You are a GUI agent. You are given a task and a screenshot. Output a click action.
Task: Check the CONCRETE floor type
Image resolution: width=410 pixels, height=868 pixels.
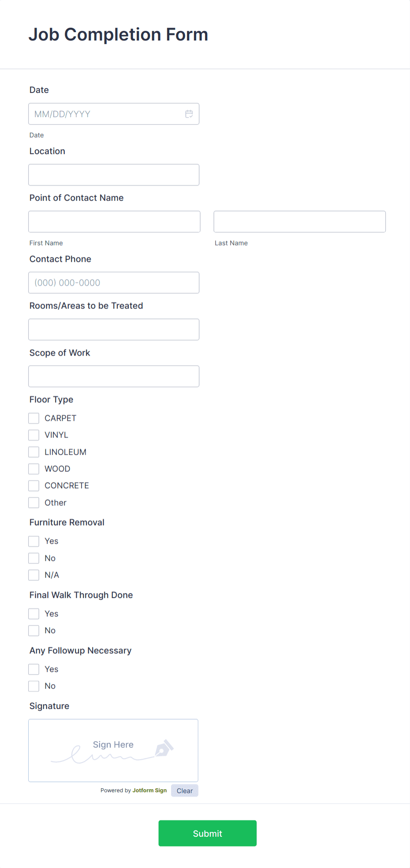34,485
